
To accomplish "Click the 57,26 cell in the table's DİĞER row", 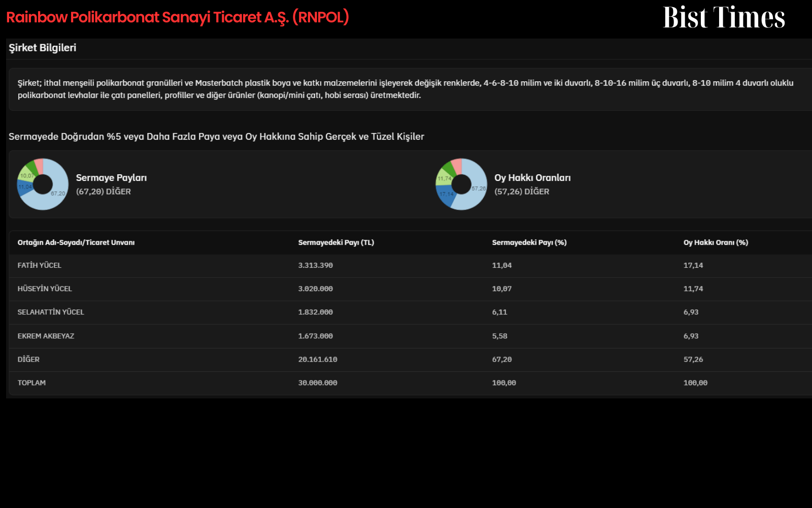I will (693, 359).
